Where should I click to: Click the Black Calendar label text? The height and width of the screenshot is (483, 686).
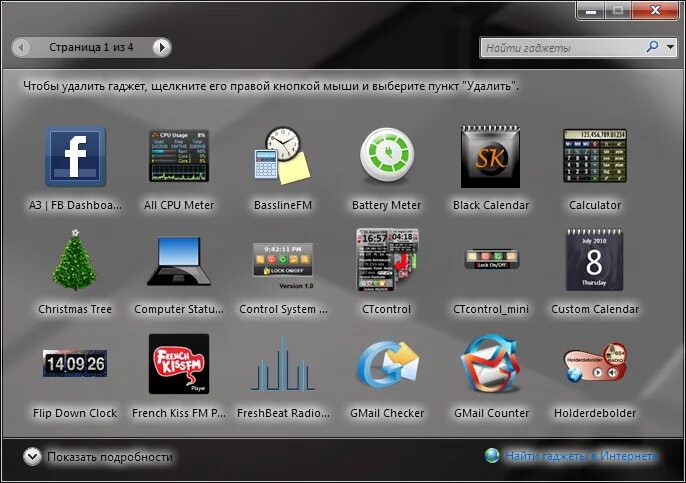(491, 205)
